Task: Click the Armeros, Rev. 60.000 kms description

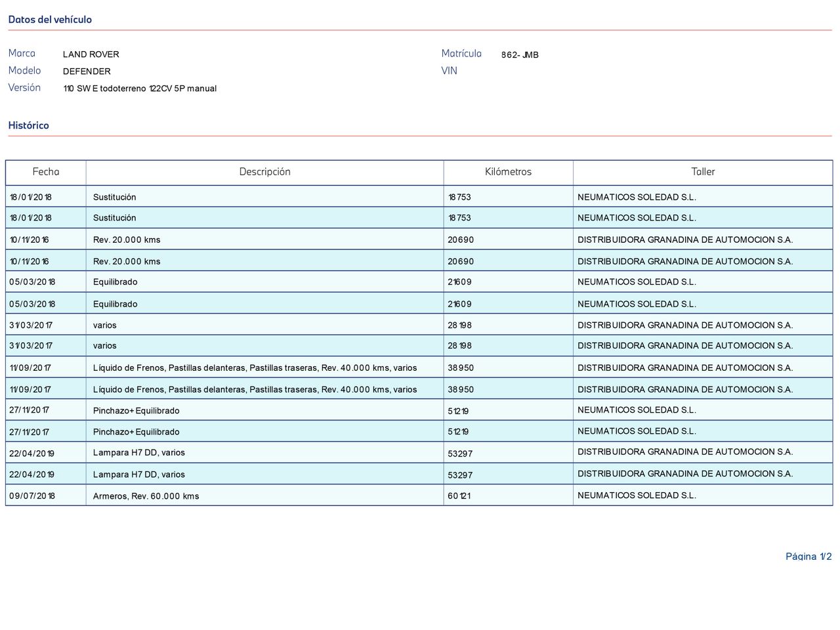Action: pos(146,496)
